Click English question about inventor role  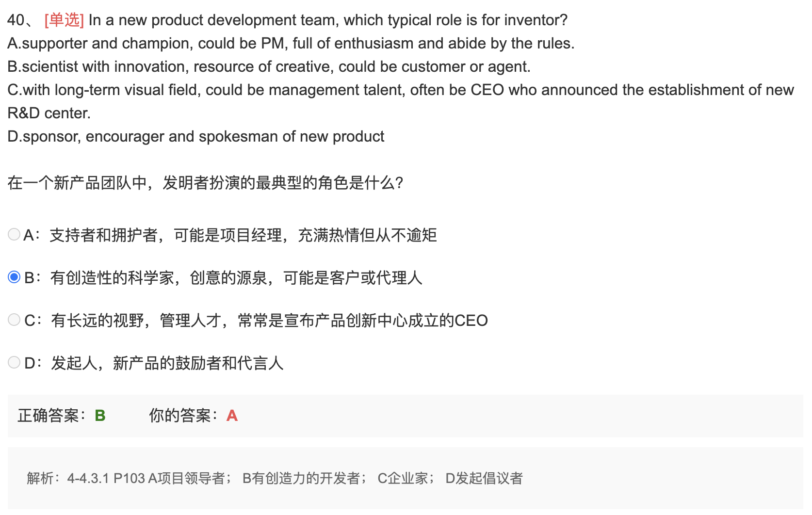[328, 20]
